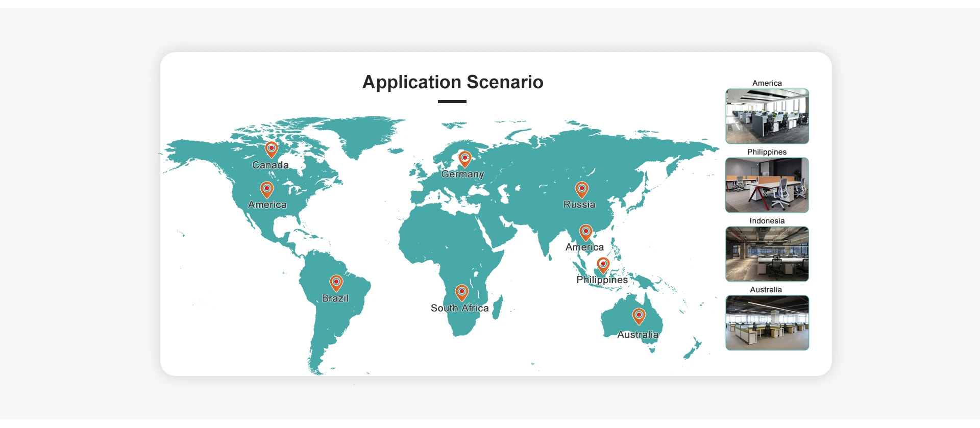980x428 pixels.
Task: Click the Indonesia caption above the thumbnail
Action: click(x=767, y=221)
